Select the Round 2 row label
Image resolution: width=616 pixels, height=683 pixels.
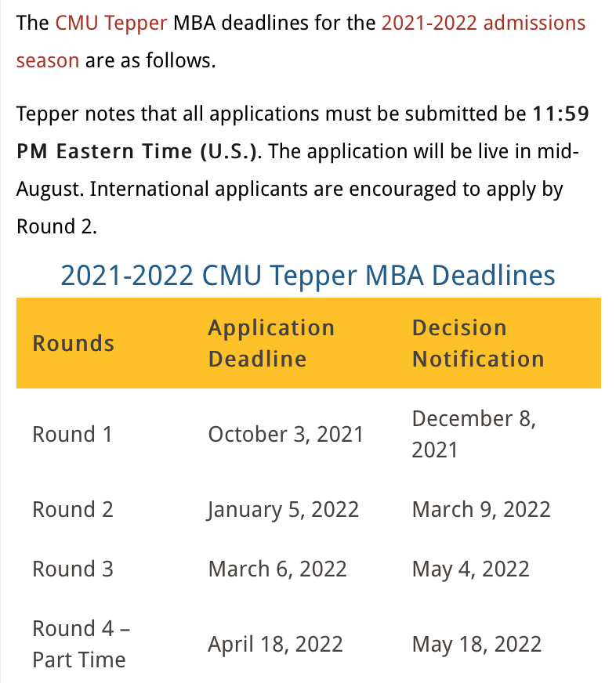tap(73, 510)
